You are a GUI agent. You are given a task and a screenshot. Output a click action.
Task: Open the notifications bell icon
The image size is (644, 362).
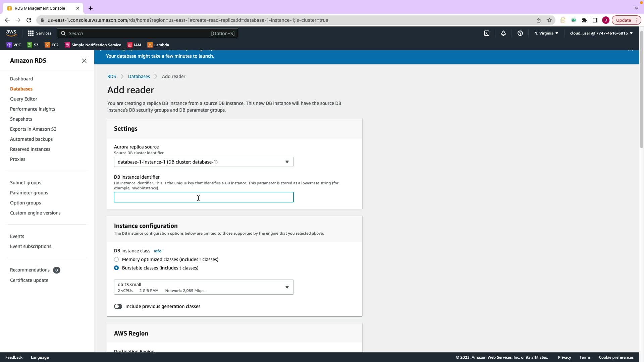503,33
